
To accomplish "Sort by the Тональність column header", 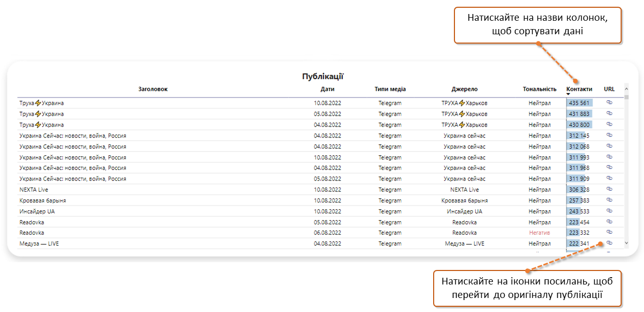I will [540, 89].
